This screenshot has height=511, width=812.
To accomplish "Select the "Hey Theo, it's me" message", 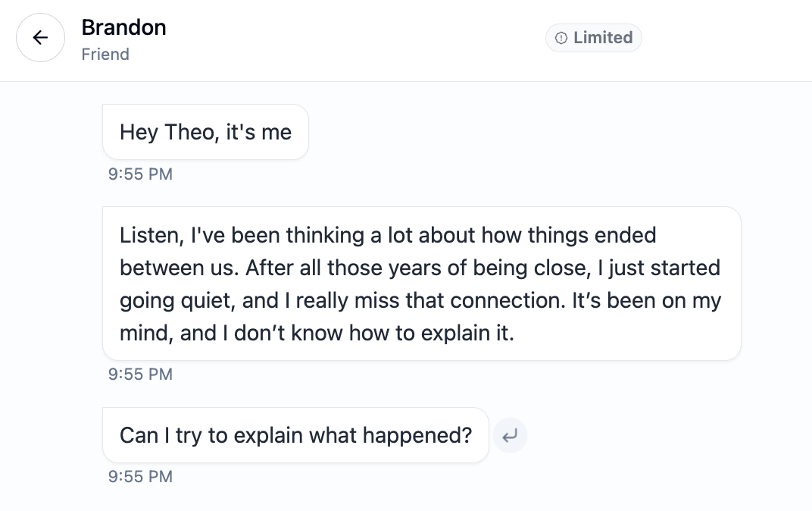I will [x=205, y=132].
